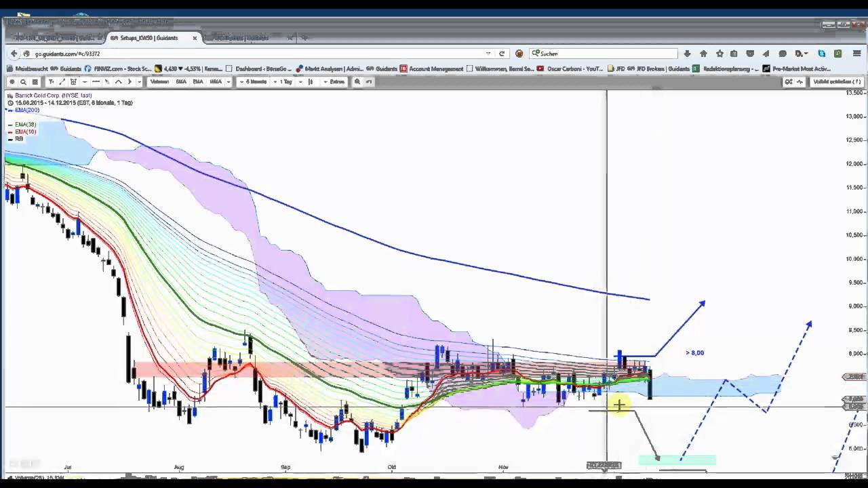The width and height of the screenshot is (868, 488).
Task: Toggle the RB legend entry
Action: pyautogui.click(x=18, y=139)
